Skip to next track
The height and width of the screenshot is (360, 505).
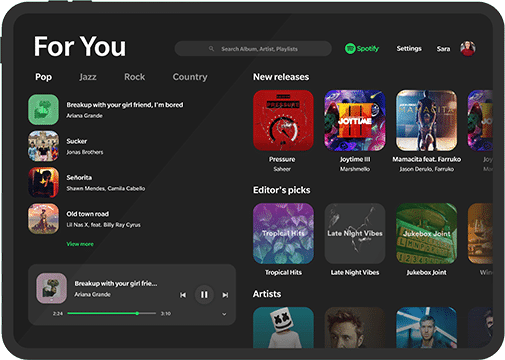[x=225, y=295]
